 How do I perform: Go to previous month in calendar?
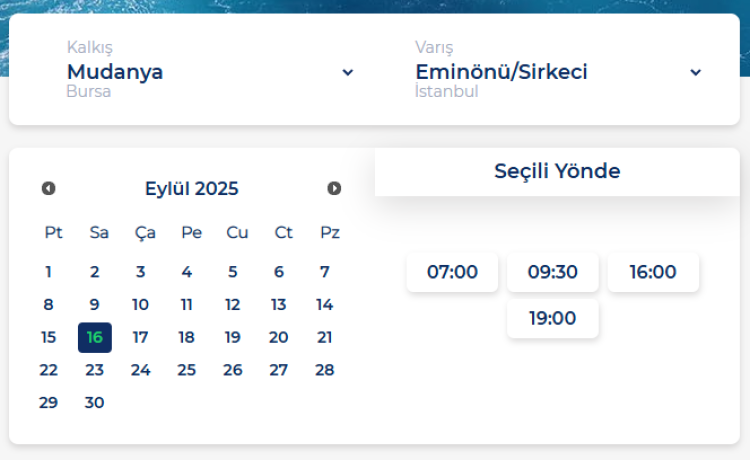48,188
